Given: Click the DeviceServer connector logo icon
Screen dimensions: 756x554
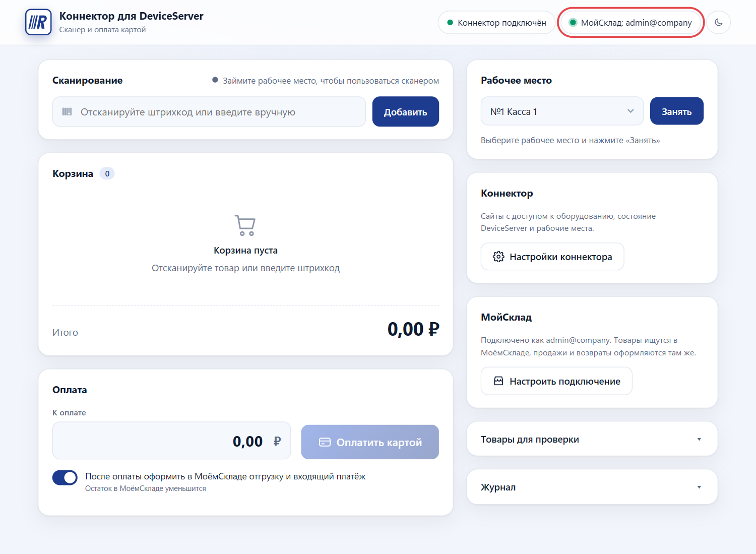Looking at the screenshot, I should 38,22.
